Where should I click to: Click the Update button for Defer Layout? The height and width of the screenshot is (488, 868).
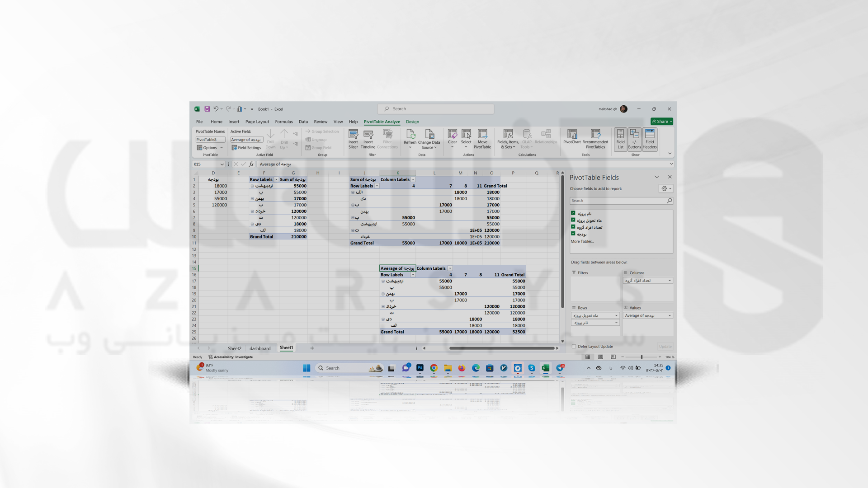(664, 346)
